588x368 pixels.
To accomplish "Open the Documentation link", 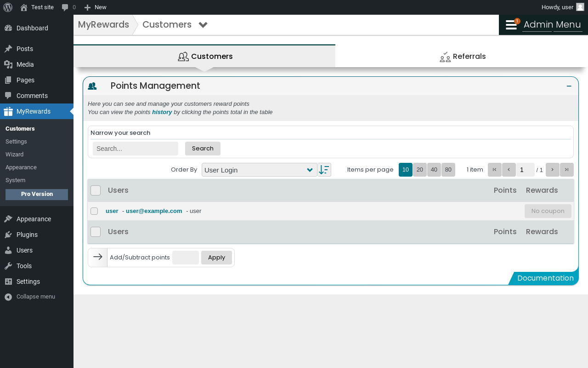I will (x=545, y=278).
